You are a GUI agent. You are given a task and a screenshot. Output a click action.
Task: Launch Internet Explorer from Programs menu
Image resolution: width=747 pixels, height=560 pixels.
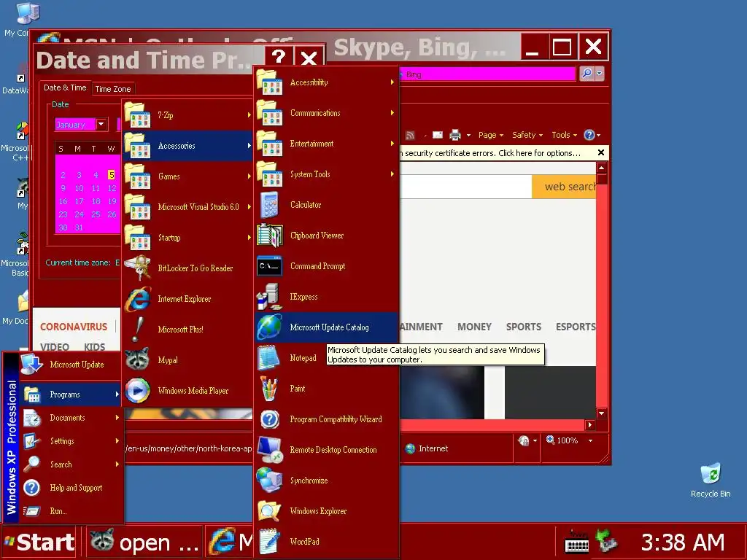tap(138, 299)
